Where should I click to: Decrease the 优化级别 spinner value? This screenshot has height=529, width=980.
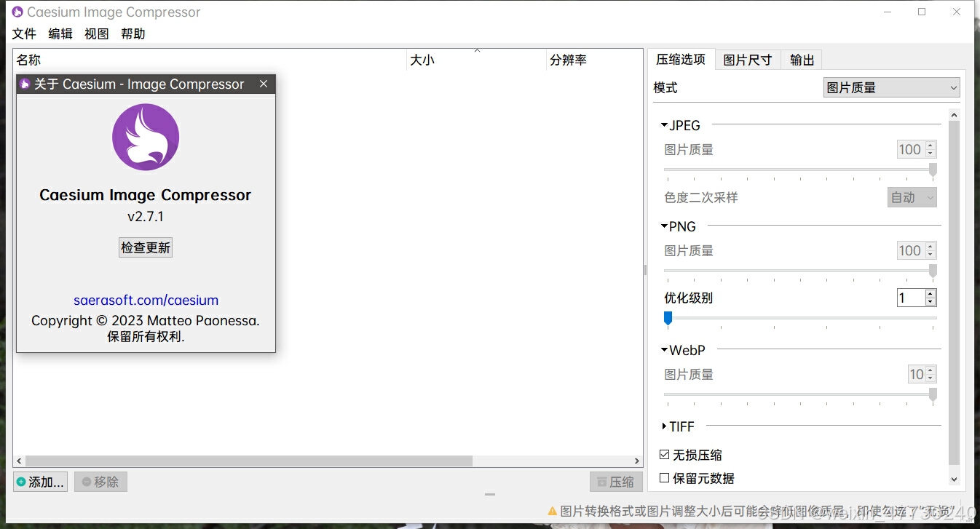tap(930, 302)
